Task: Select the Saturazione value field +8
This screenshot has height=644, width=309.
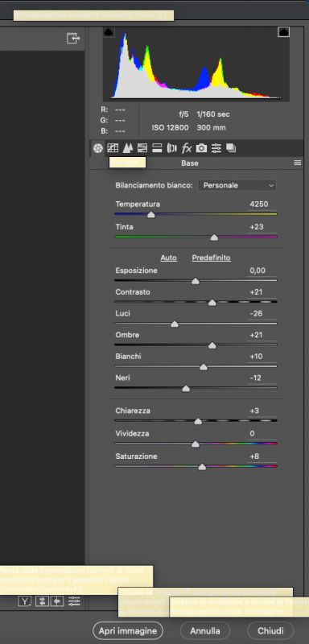Action: pos(262,456)
